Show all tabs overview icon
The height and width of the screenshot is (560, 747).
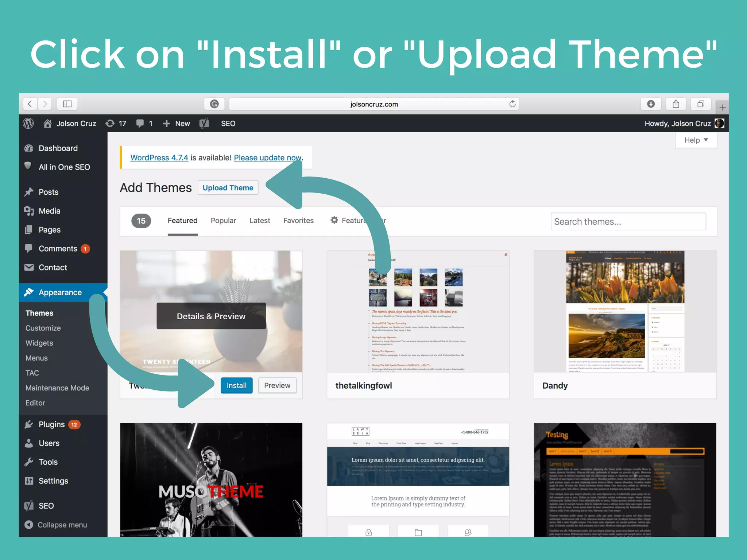(x=701, y=104)
